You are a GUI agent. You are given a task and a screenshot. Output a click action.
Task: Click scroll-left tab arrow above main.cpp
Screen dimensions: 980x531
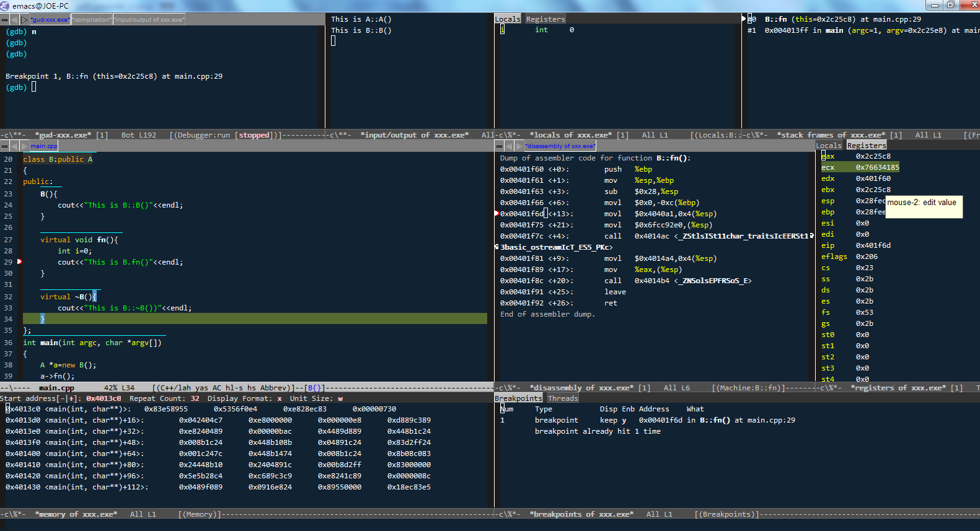tap(15, 146)
